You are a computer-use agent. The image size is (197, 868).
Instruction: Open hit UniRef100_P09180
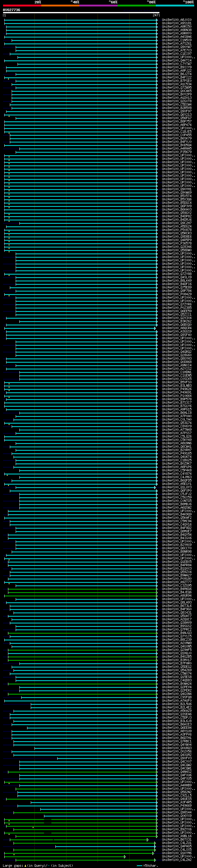click(x=177, y=579)
